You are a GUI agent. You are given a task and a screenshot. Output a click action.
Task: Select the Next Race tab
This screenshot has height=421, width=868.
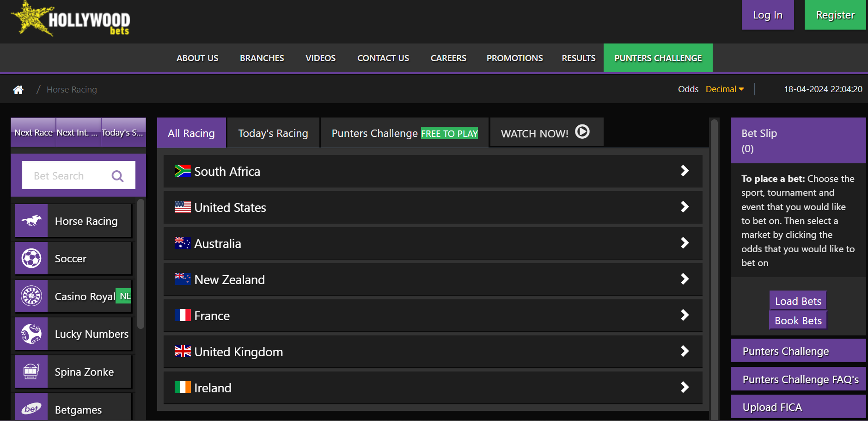(33, 132)
